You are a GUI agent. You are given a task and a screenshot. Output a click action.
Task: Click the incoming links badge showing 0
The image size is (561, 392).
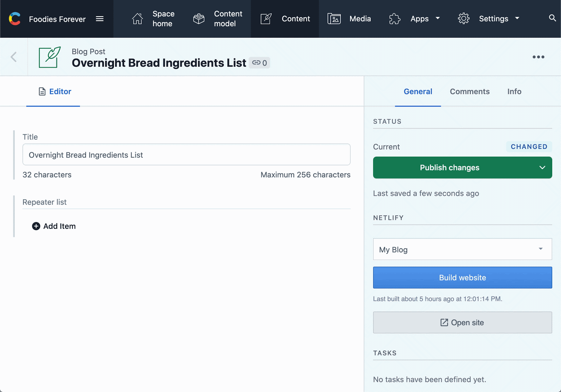click(259, 63)
